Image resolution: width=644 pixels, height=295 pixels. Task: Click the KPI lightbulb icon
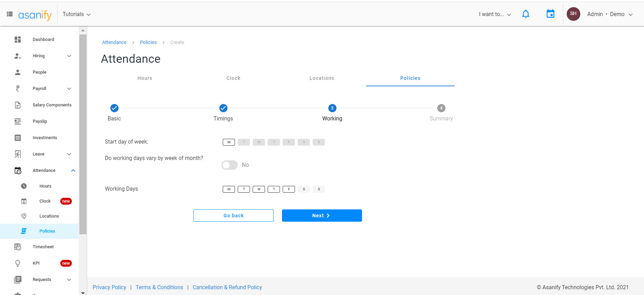tap(18, 263)
